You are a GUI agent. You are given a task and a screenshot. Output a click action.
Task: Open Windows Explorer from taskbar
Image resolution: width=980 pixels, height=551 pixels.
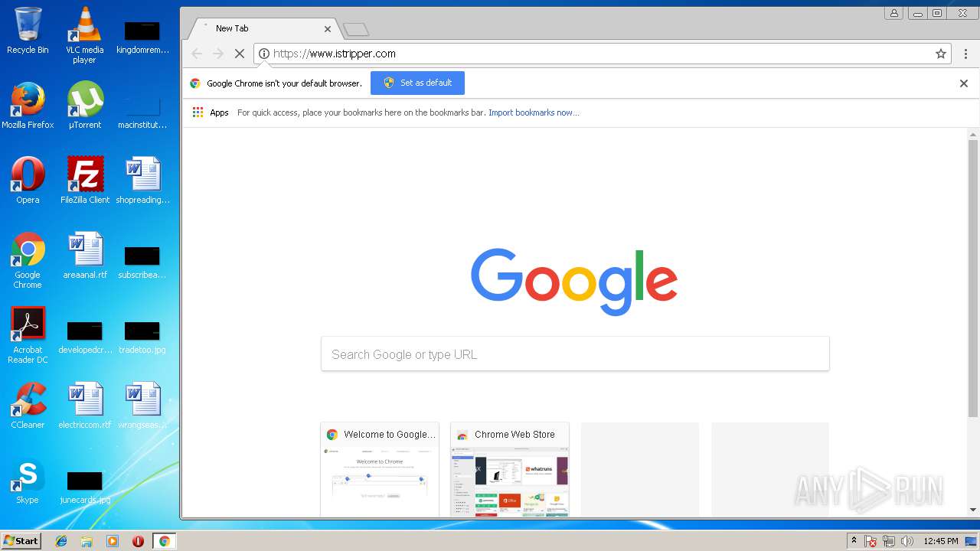tap(87, 541)
